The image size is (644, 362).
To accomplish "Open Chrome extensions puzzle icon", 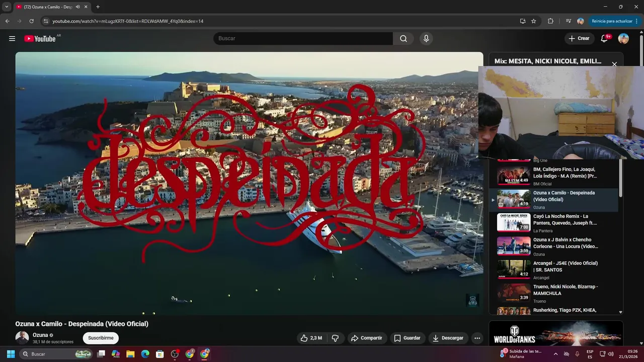I will (x=550, y=21).
